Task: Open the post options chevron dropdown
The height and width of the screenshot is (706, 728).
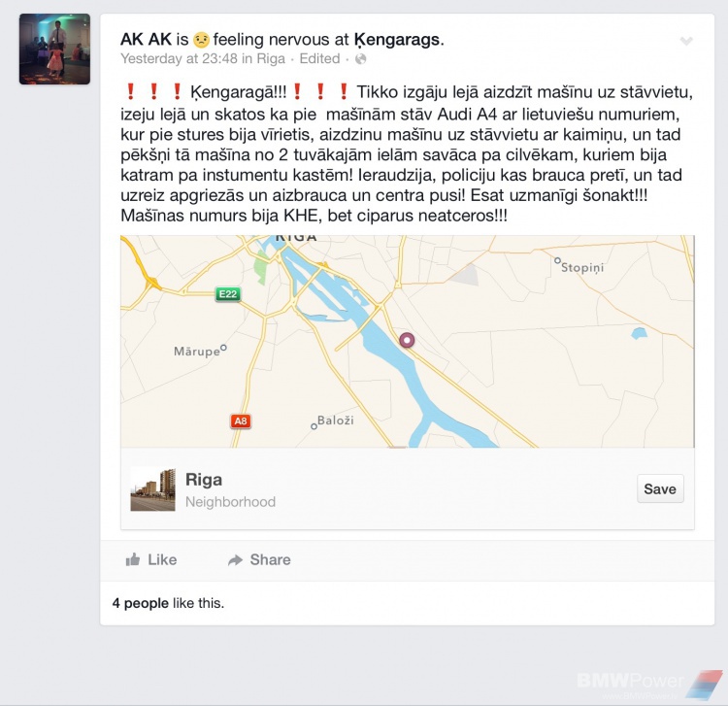Action: pyautogui.click(x=686, y=41)
